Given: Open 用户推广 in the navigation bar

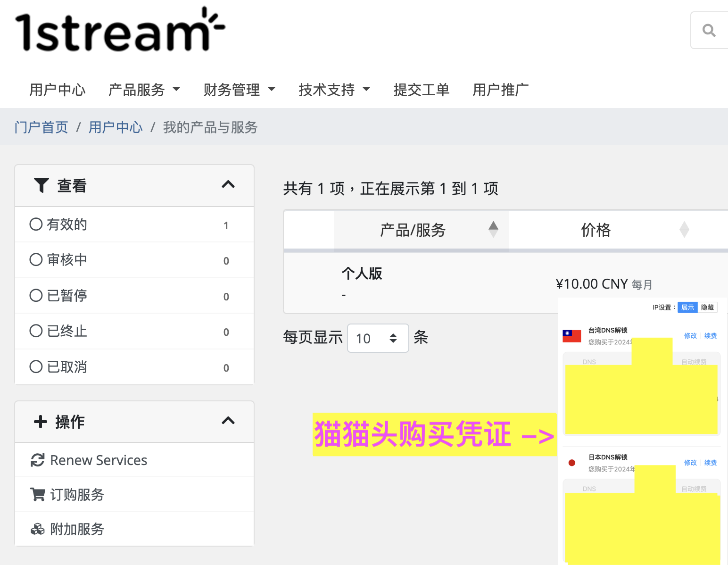Looking at the screenshot, I should pyautogui.click(x=501, y=89).
